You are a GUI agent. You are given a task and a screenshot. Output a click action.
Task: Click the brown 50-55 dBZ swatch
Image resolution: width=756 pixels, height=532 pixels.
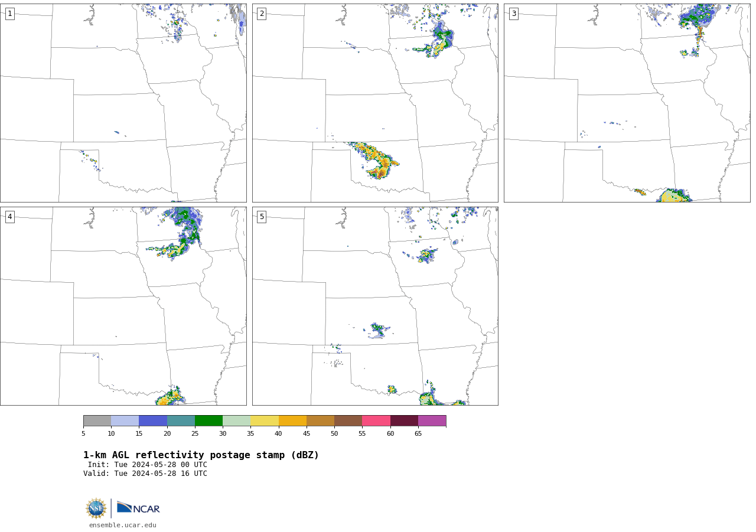(x=348, y=421)
